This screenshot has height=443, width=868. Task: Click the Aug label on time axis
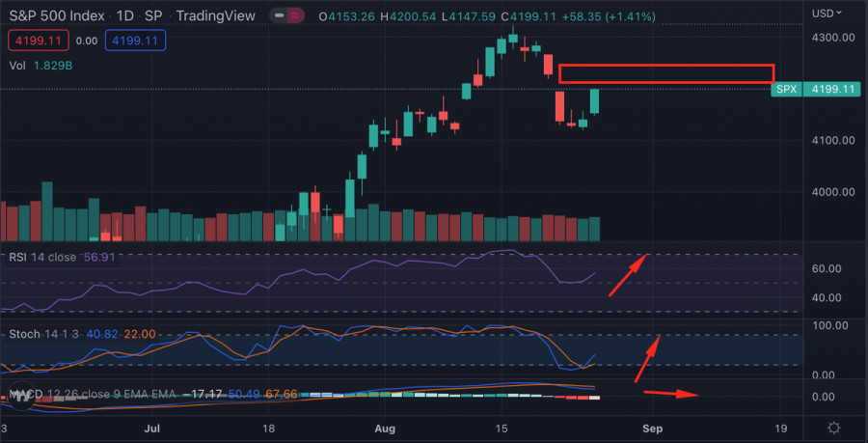385,429
